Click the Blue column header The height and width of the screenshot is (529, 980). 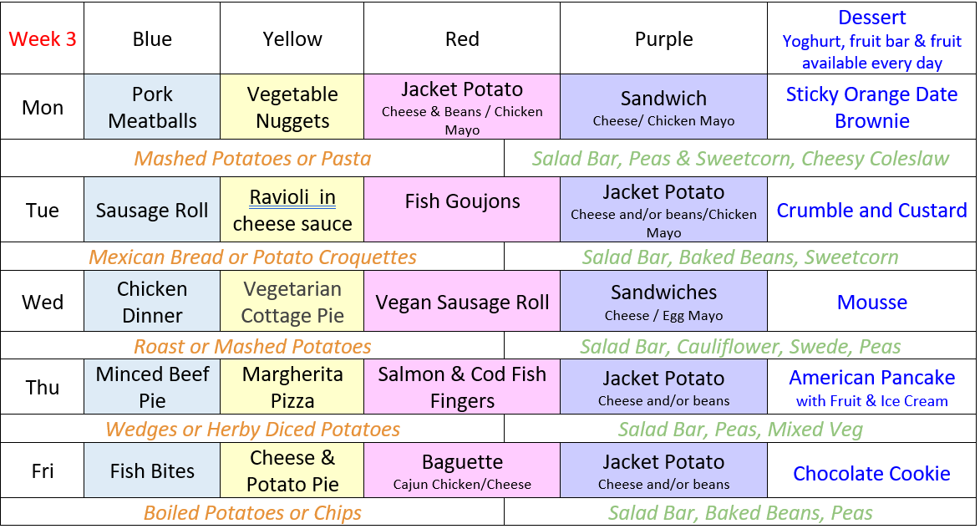click(153, 38)
